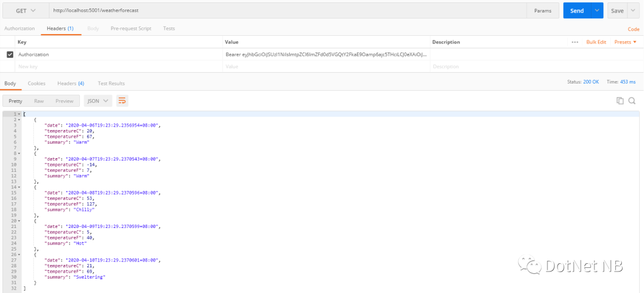Open the Test Results tab

pos(111,84)
